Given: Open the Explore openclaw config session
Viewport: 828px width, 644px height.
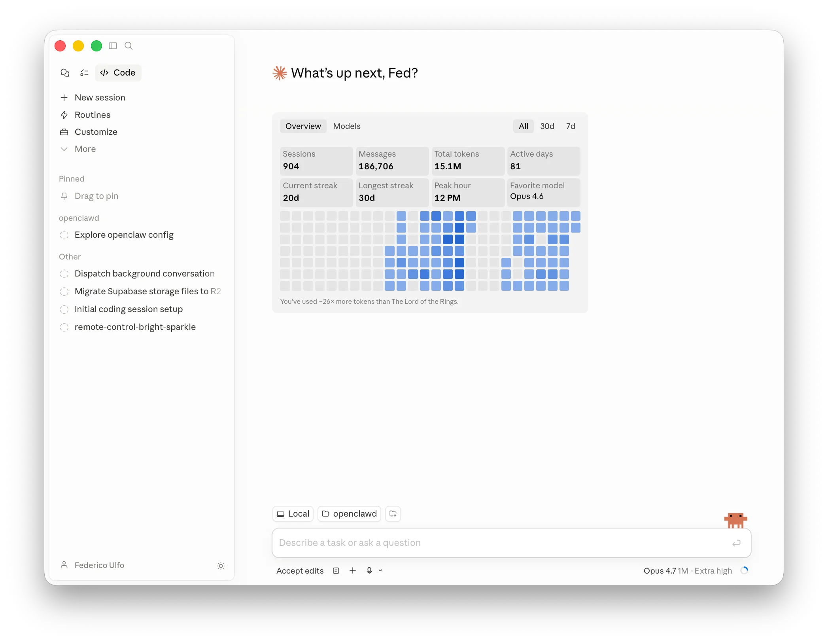Looking at the screenshot, I should point(124,235).
